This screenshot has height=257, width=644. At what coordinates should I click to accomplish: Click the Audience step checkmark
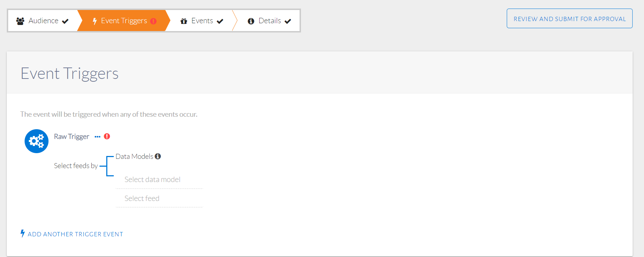tap(65, 21)
